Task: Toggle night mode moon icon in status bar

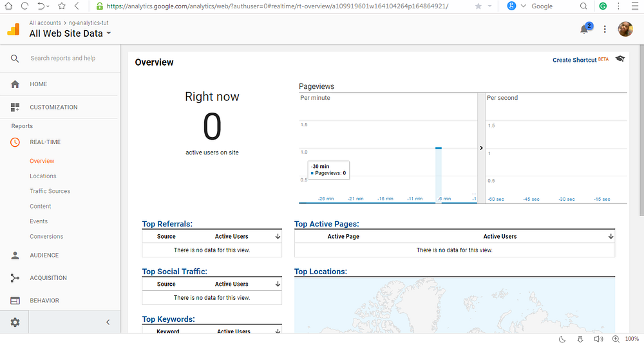Action: click(x=562, y=339)
